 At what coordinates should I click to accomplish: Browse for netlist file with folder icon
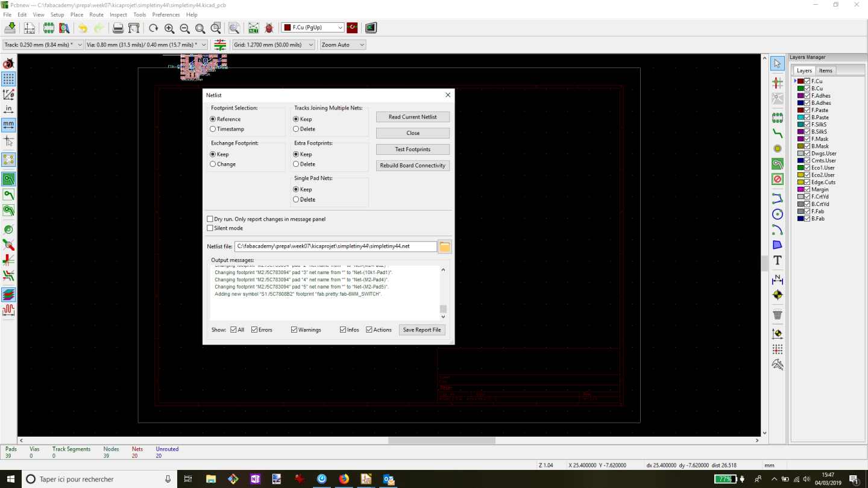coord(444,246)
